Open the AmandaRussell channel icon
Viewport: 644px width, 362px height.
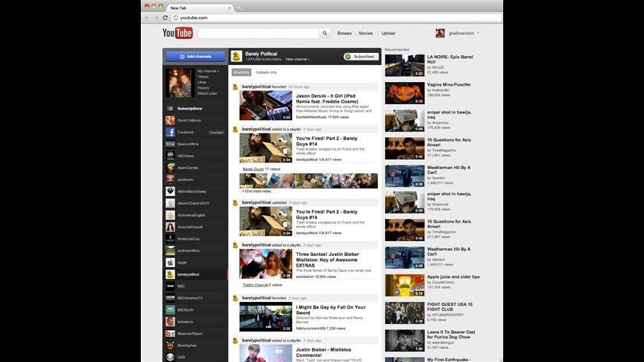coord(170,227)
